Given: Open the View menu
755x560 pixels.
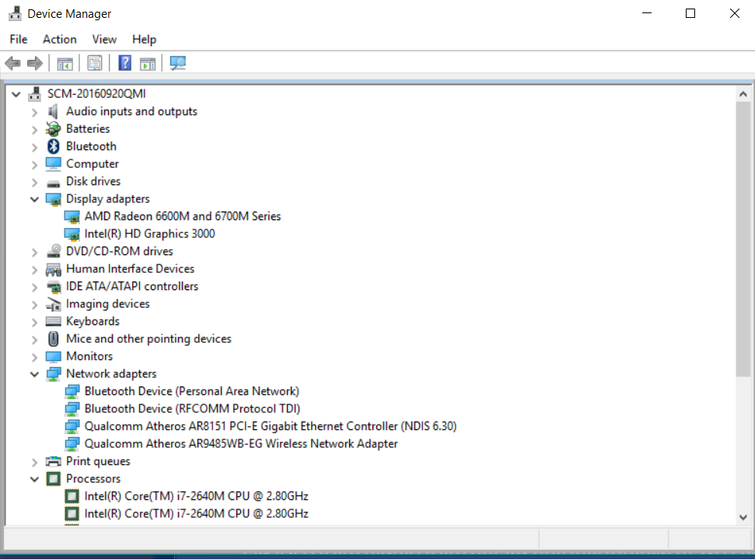Looking at the screenshot, I should coord(104,40).
